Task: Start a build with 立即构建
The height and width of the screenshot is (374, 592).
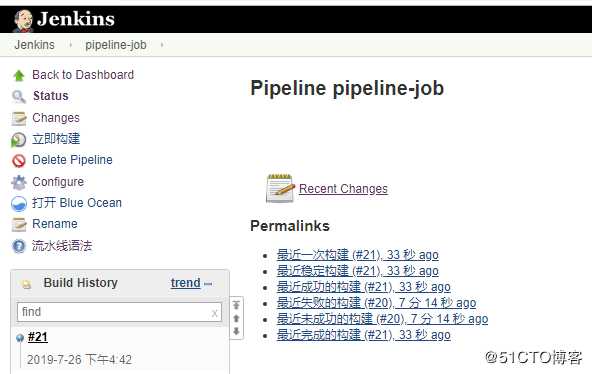Action: (x=56, y=139)
